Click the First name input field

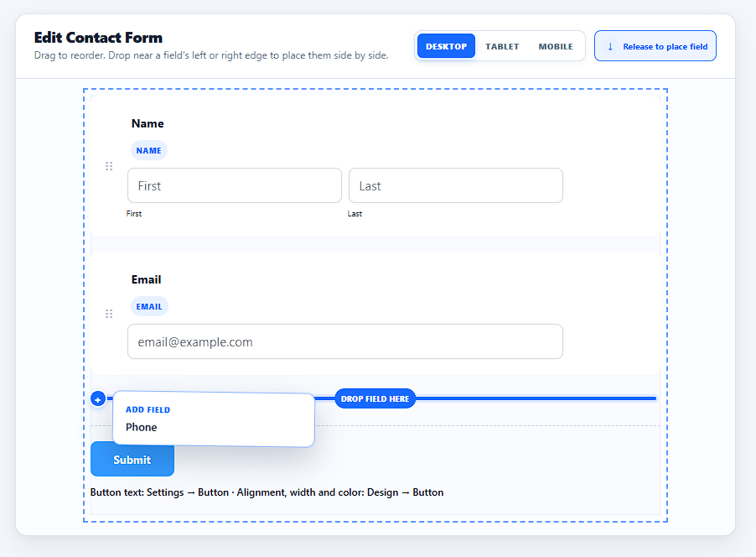[235, 185]
